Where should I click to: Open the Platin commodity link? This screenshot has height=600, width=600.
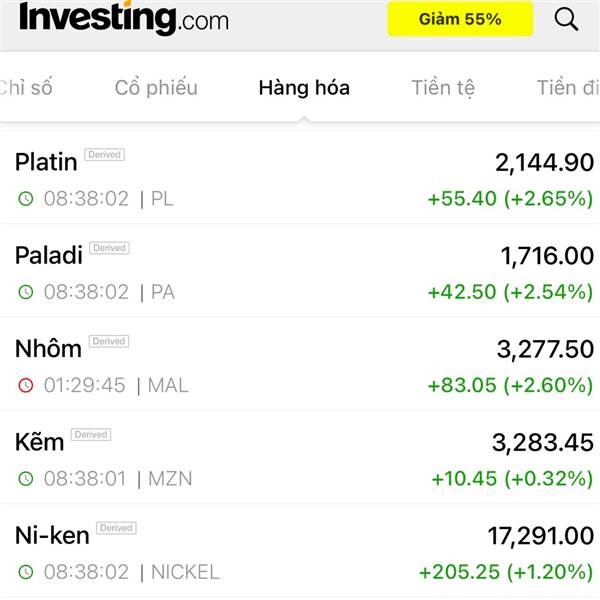click(46, 162)
